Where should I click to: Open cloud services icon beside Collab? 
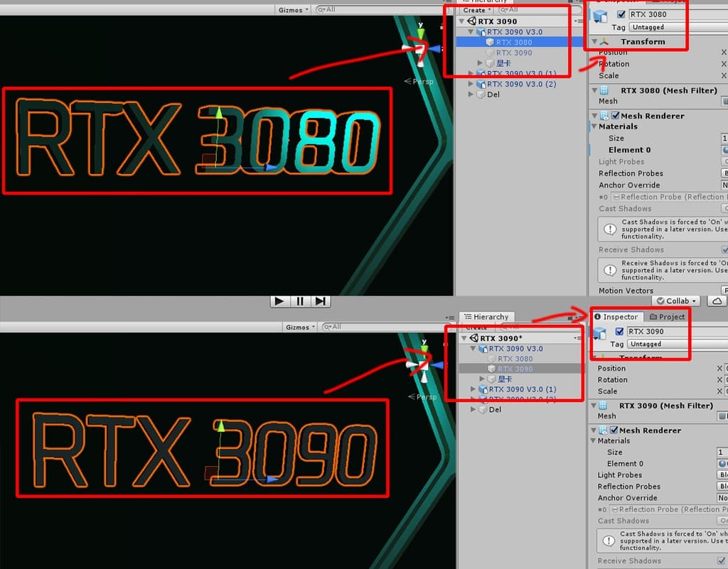(x=717, y=301)
